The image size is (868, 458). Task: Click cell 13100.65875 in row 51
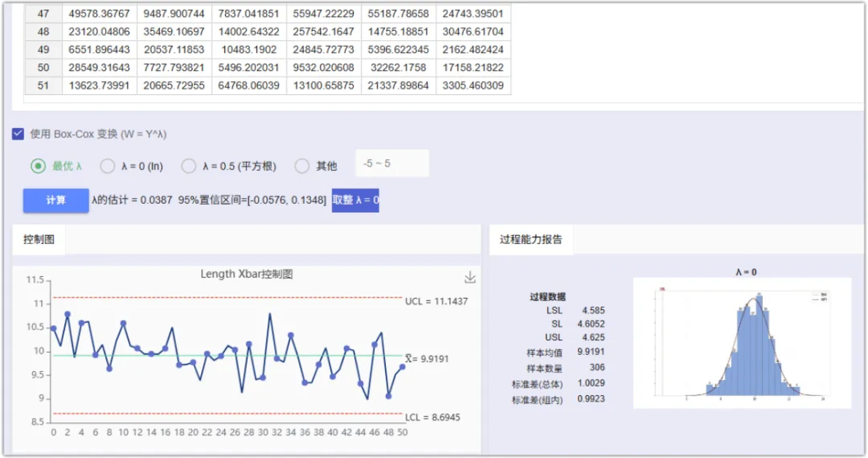click(324, 85)
